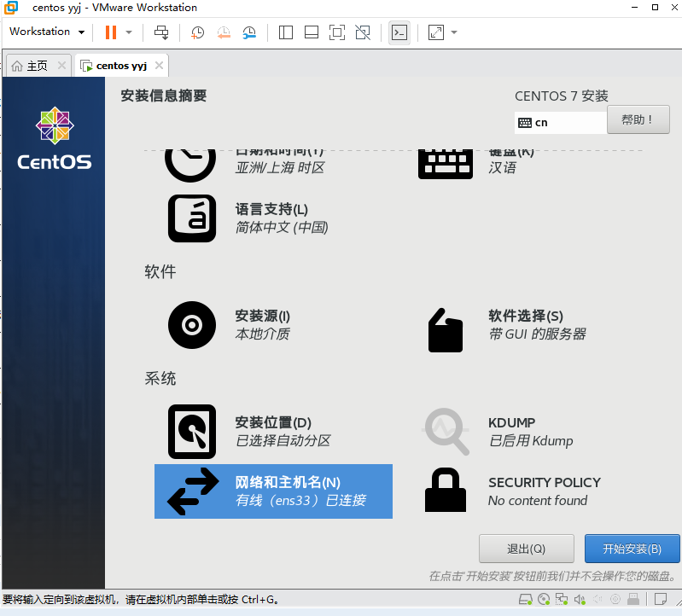Click 开始安装(B) begin installation button

(x=632, y=549)
